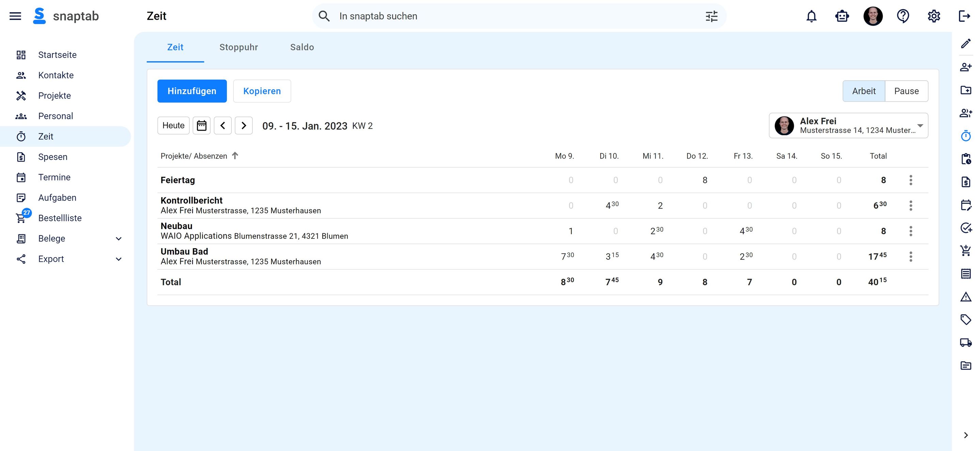
Task: Click Feiertag Do 12. value 8
Action: coord(705,180)
